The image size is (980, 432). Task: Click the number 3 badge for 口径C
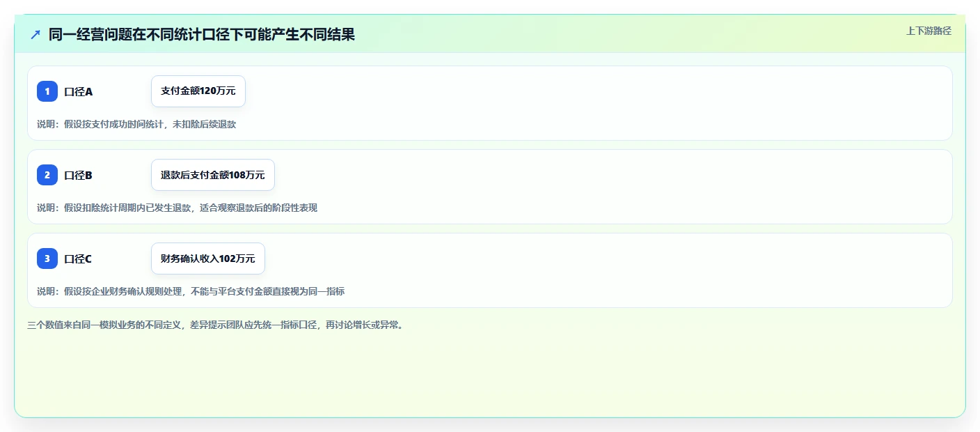47,259
